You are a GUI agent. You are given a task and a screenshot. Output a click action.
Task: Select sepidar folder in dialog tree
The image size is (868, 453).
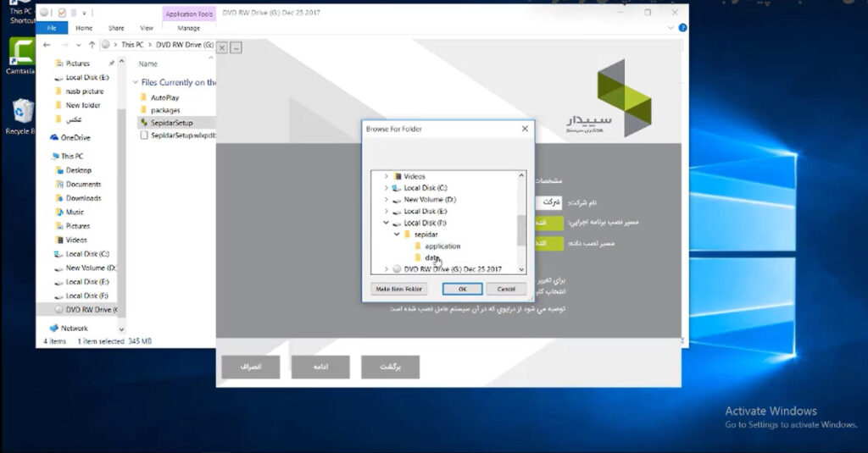coord(420,235)
